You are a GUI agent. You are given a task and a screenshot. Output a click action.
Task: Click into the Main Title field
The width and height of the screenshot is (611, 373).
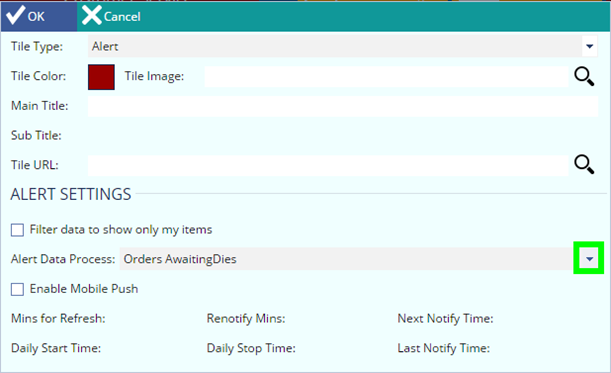(x=343, y=106)
